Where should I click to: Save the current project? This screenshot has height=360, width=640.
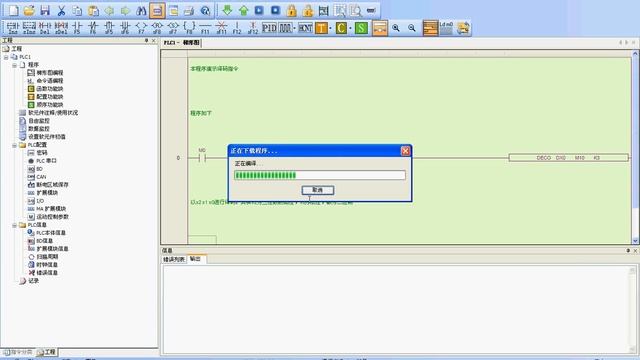coord(45,10)
